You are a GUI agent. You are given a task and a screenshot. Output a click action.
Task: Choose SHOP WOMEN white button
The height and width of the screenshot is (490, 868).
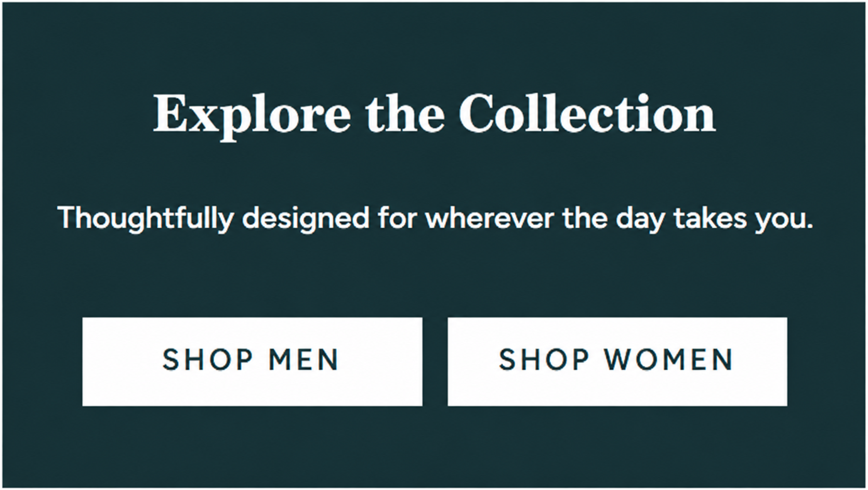[617, 362]
